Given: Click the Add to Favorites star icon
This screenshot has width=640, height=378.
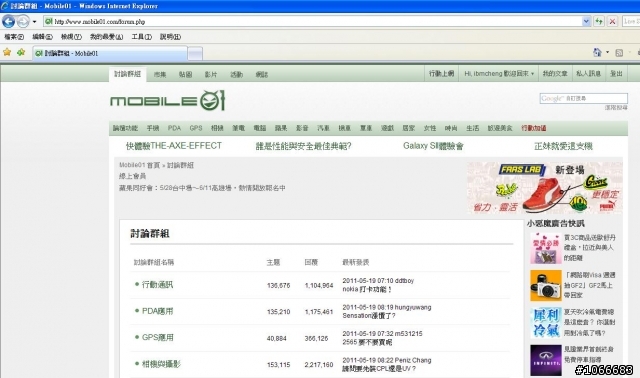Looking at the screenshot, I should coord(21,52).
